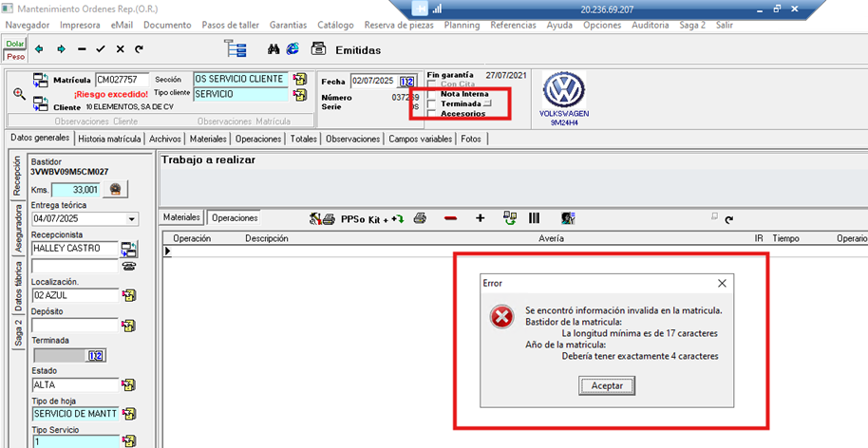Screen dimensions: 868x448
Task: Click the Matrícula input field
Action: click(x=123, y=80)
